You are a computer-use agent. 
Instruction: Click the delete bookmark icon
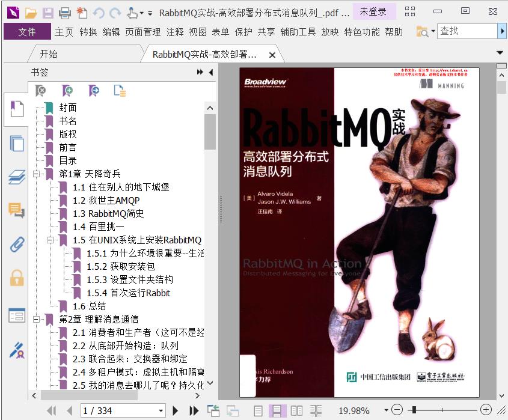(x=40, y=91)
